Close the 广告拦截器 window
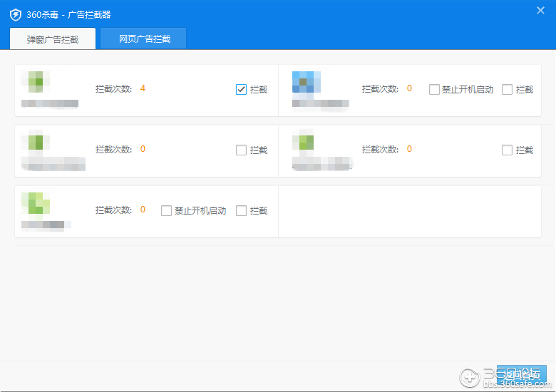 point(540,10)
